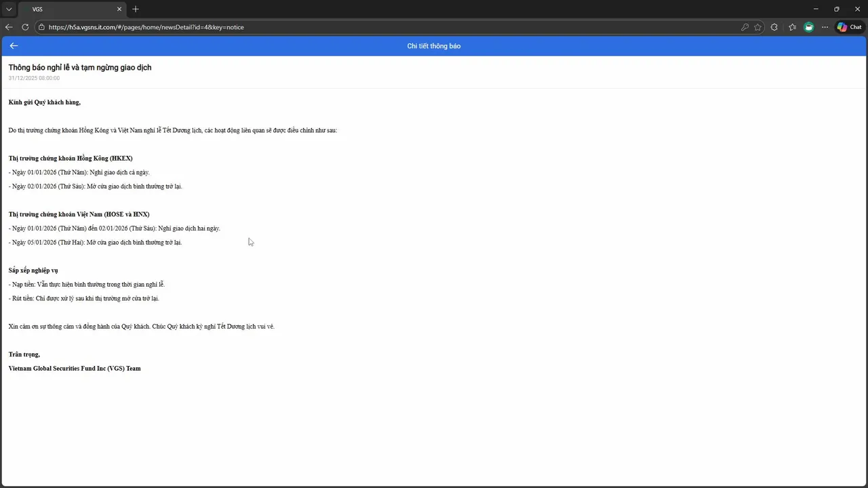Click the greeting 'Kính gửi Quý khách hàng,'

pyautogui.click(x=45, y=102)
